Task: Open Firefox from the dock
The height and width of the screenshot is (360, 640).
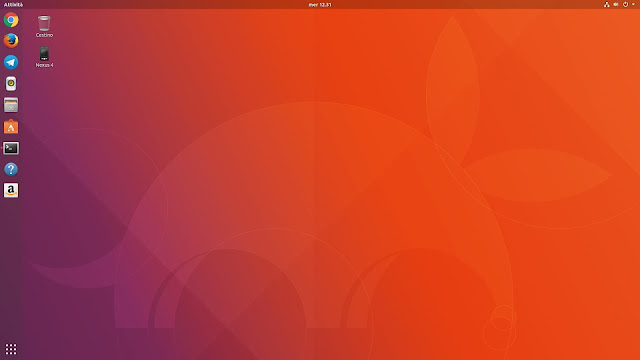Action: 11,41
